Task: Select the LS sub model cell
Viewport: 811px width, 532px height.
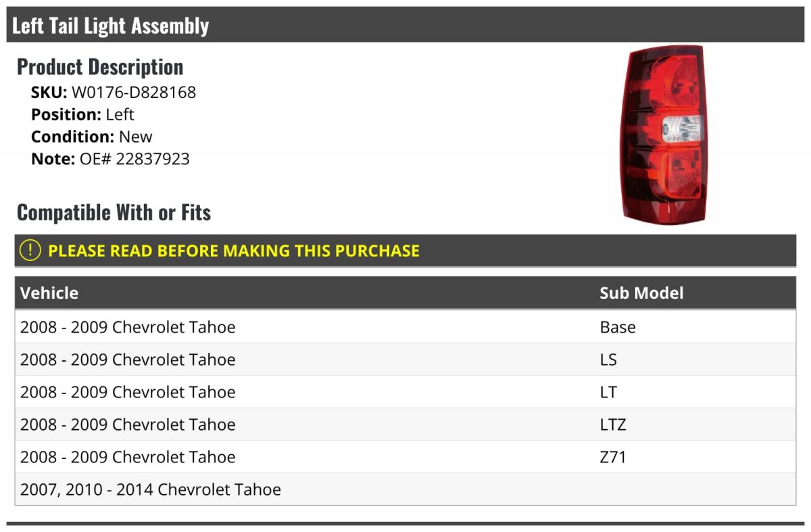Action: 608,360
